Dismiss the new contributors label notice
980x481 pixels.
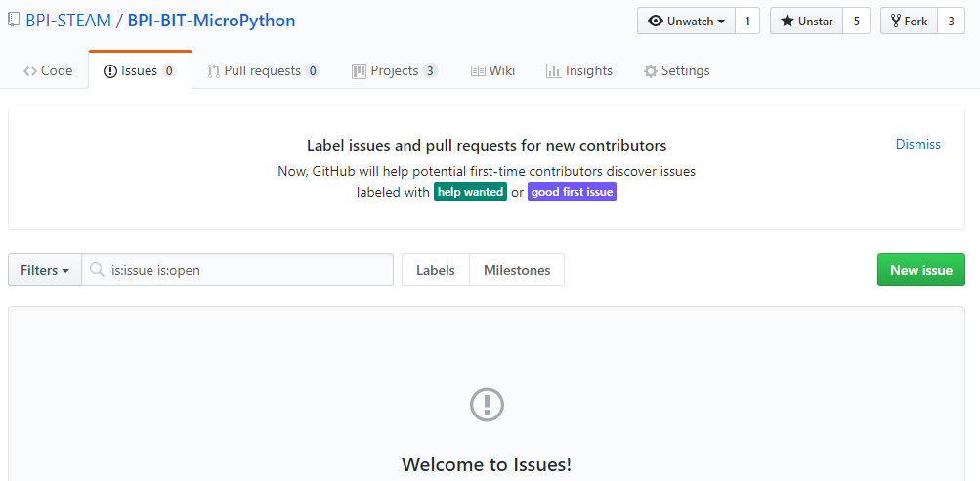click(x=917, y=144)
